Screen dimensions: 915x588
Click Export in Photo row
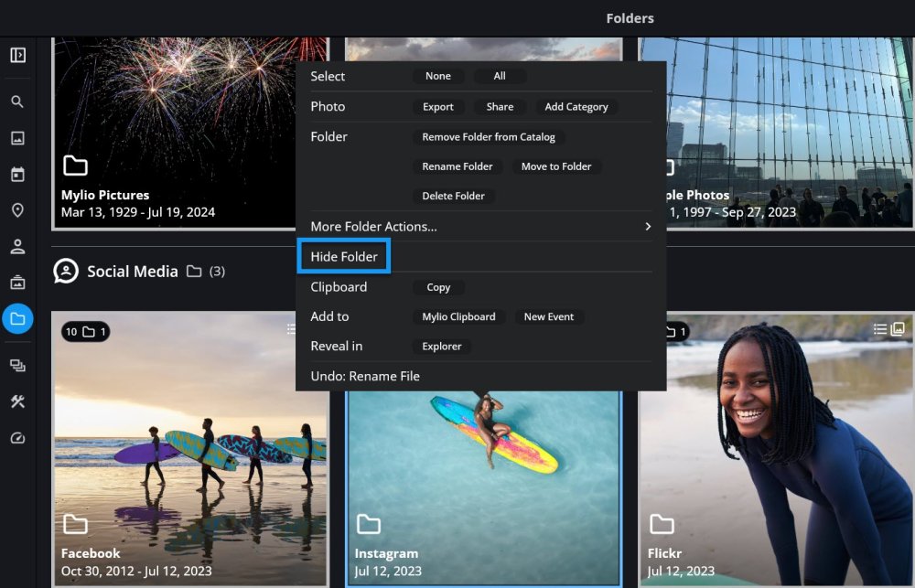tap(438, 107)
